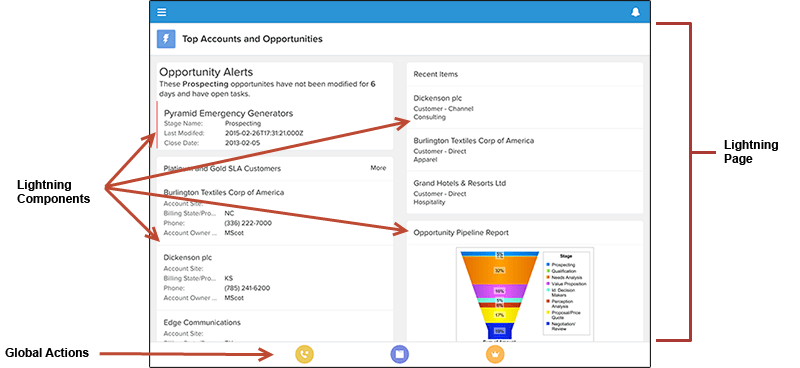Tap the orange crown Opportunity global action
The image size is (800, 368).
tap(495, 354)
